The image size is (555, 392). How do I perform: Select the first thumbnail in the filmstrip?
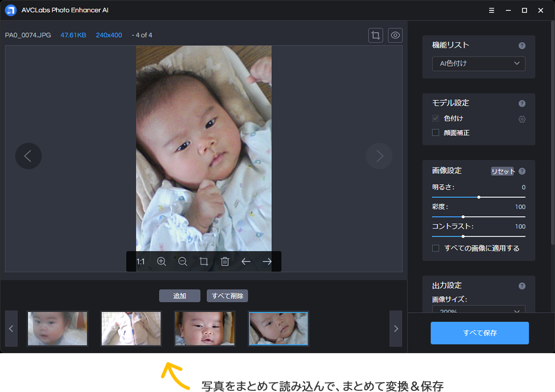click(58, 329)
